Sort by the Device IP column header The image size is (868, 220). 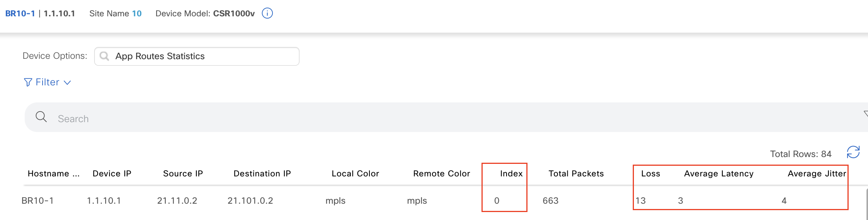(112, 174)
